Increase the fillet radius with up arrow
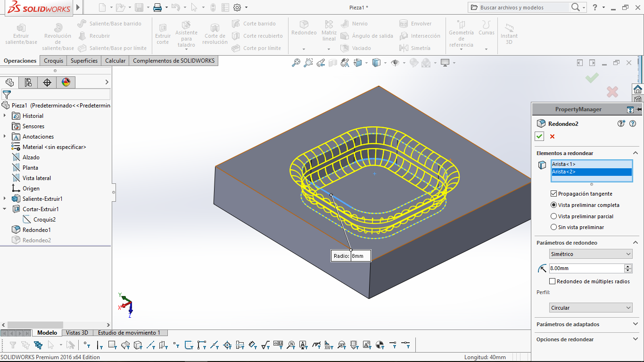 click(x=628, y=266)
